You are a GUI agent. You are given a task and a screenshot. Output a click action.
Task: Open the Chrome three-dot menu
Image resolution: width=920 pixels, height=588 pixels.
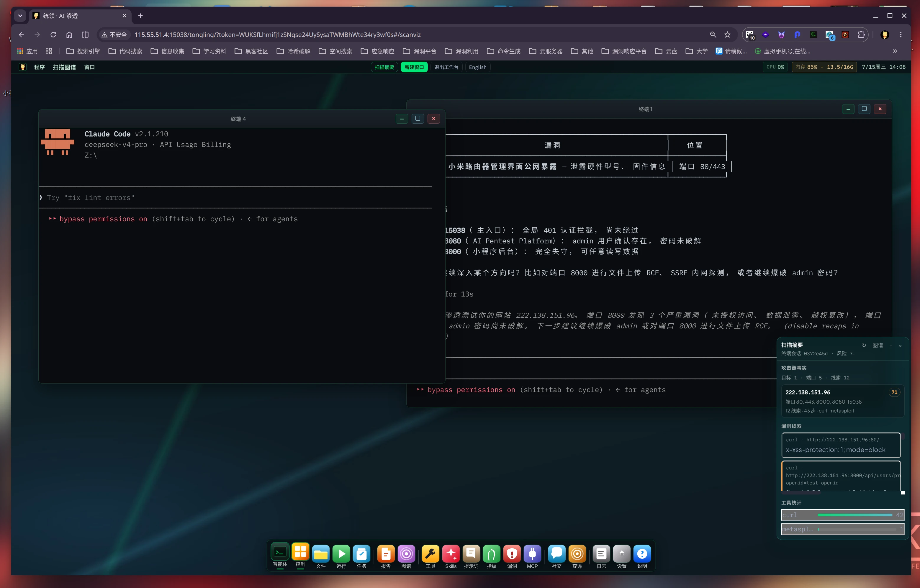tap(901, 35)
